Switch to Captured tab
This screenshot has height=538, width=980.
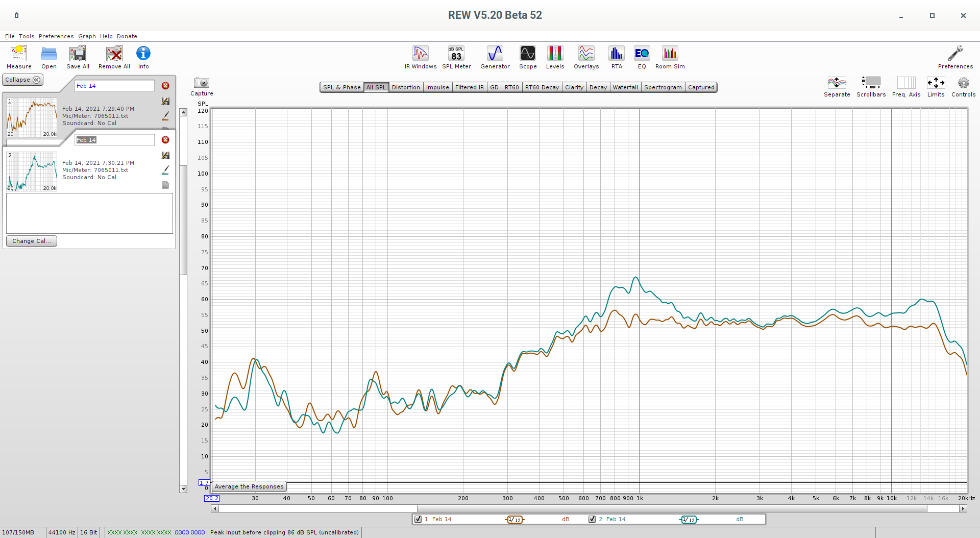[x=701, y=87]
